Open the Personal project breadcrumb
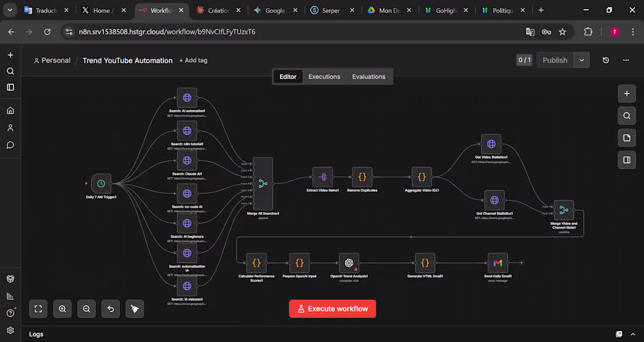Screen dimensions: 644x342 coord(52,60)
